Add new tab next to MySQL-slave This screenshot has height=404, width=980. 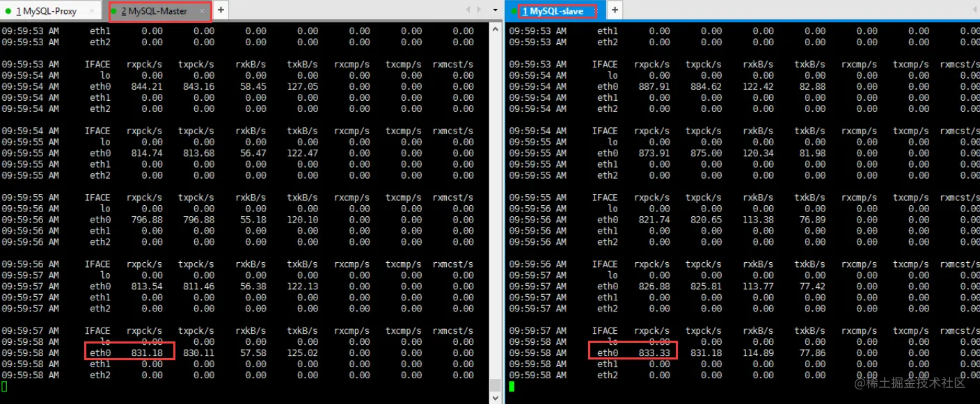[x=615, y=10]
